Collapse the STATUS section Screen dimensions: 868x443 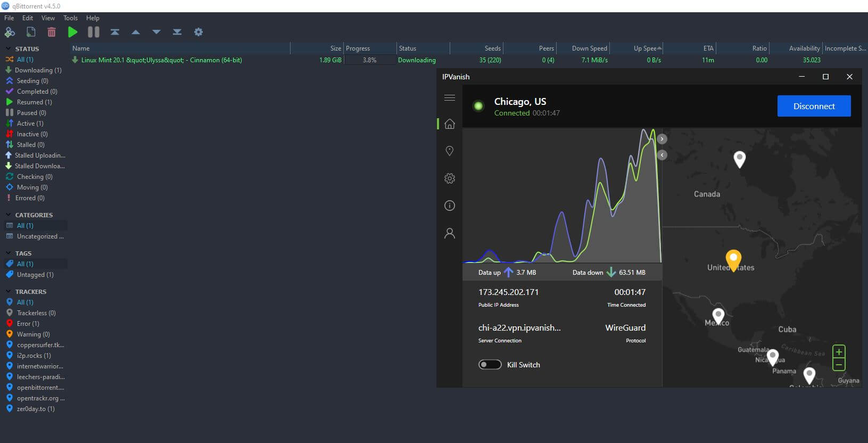8,49
